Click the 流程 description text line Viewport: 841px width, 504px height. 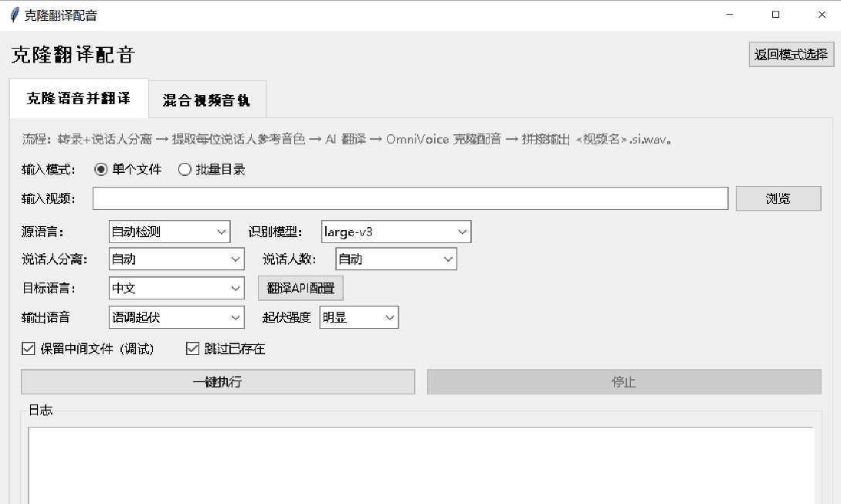point(348,140)
